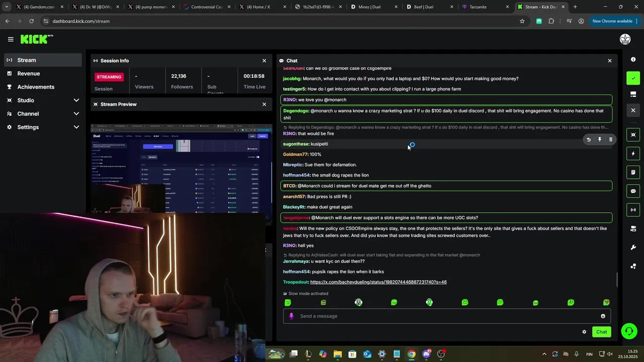Click the lightning bolt icon in right toolbar
The image size is (644, 362).
633,153
